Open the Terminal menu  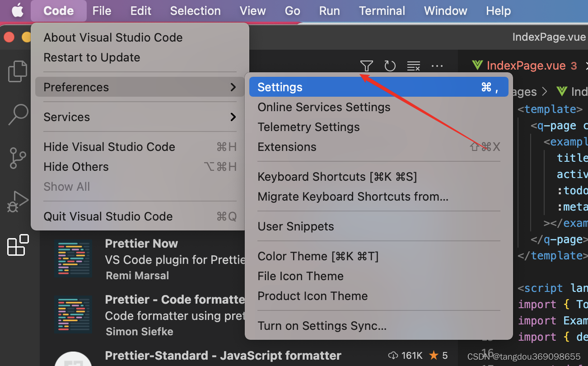382,10
